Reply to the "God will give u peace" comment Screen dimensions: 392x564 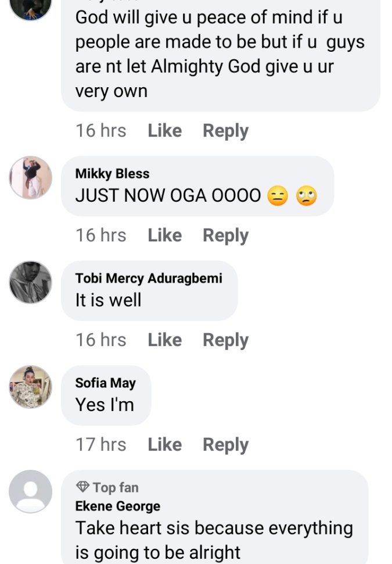click(x=225, y=131)
